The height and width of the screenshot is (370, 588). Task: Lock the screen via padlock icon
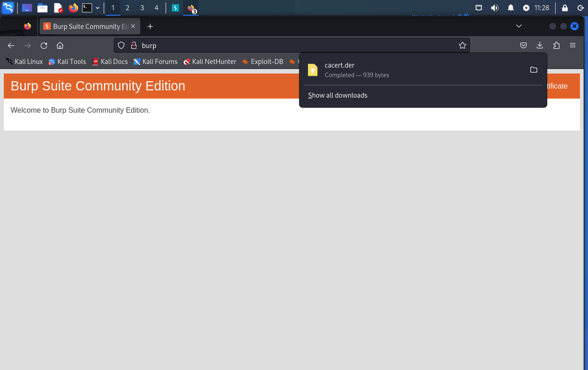point(565,8)
